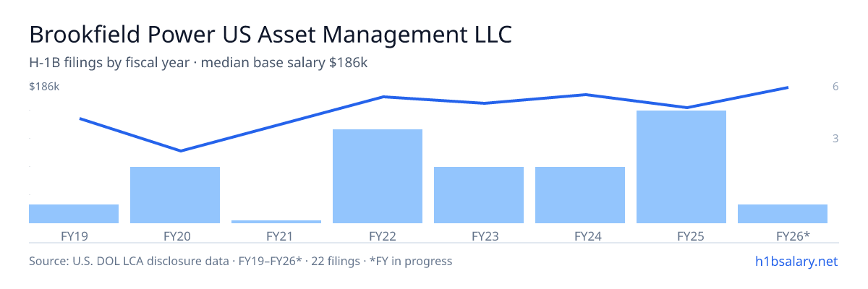
Task: Click the 3 right axis label
Action: (x=835, y=138)
